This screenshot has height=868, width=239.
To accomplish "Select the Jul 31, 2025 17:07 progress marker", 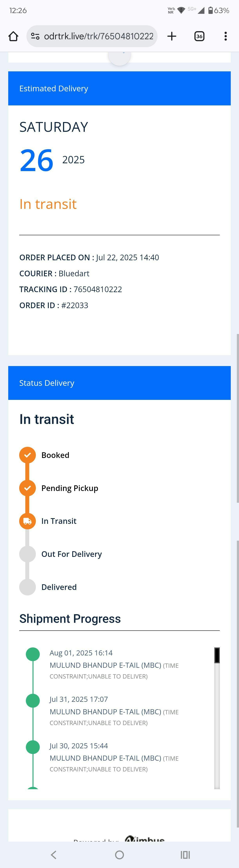I will click(33, 701).
